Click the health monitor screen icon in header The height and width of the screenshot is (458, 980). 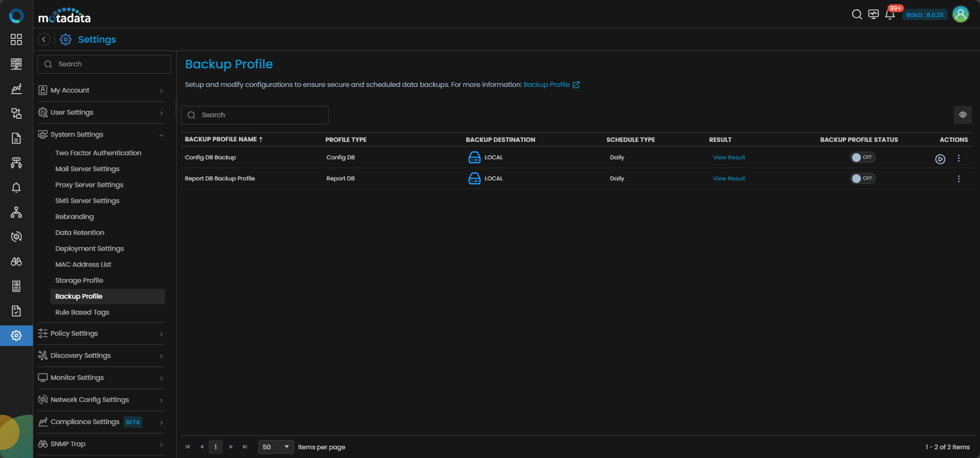coord(873,14)
